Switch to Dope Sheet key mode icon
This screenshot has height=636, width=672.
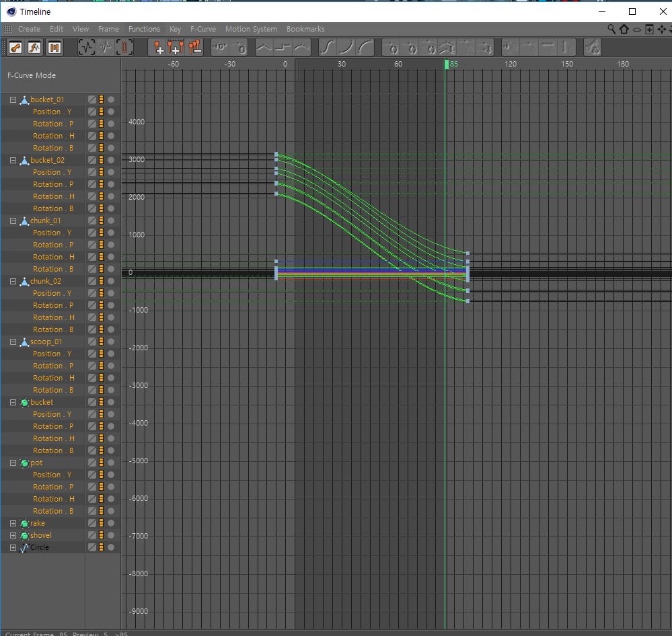click(x=15, y=48)
